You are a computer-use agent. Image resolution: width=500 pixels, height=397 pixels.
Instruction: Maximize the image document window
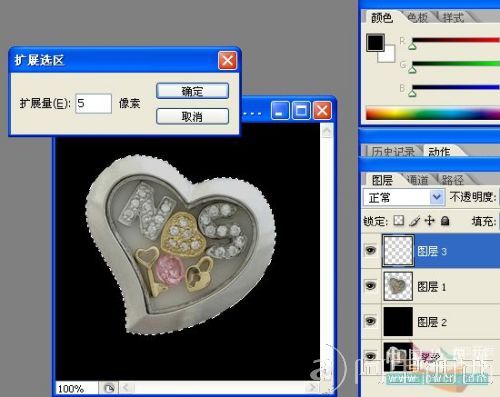[x=301, y=110]
